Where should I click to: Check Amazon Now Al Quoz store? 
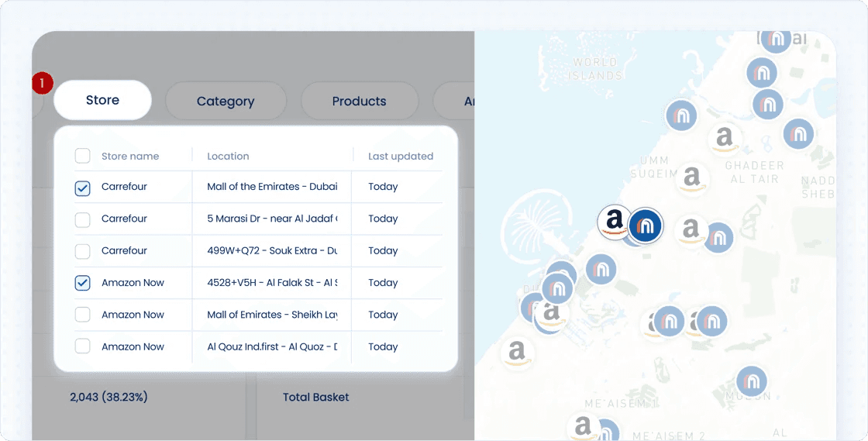[x=82, y=346]
